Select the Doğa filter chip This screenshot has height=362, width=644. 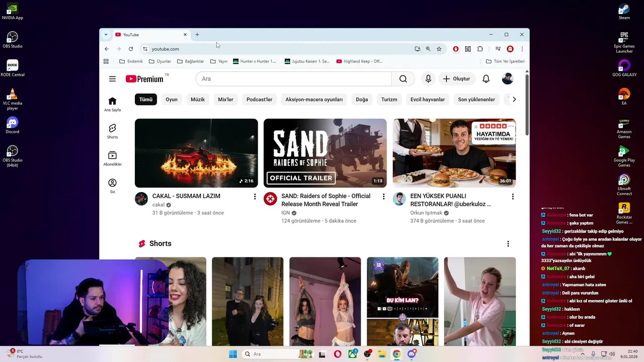[362, 100]
